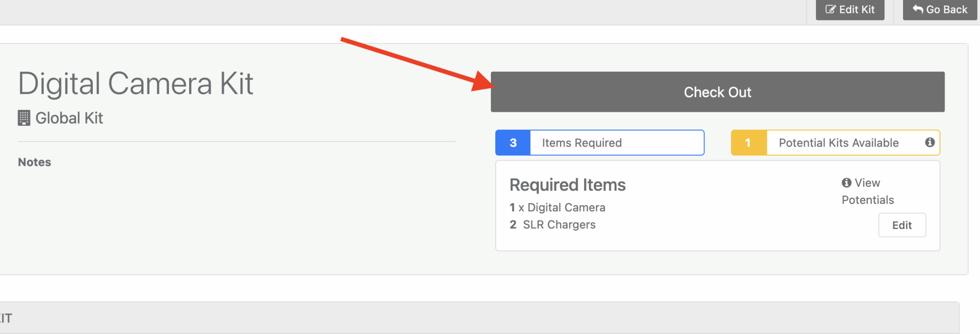Click the pencil icon on Edit Kit
Image resolution: width=980 pixels, height=334 pixels.
831,10
